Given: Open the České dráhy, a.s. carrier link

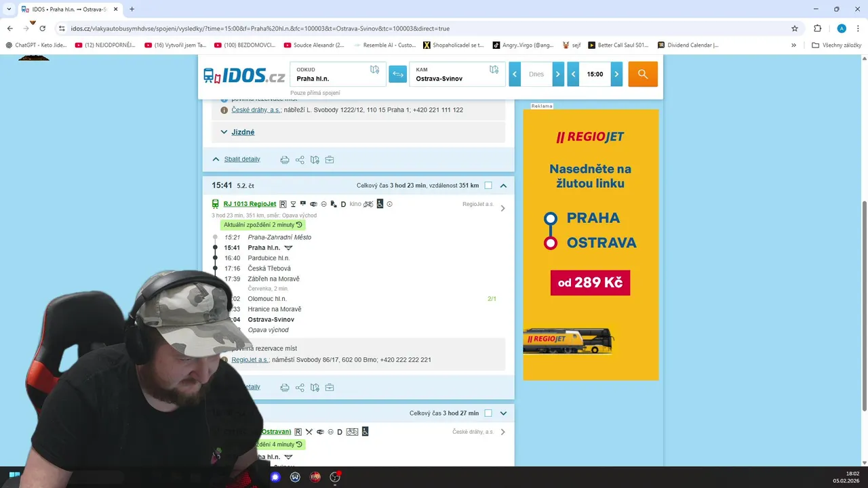Looking at the screenshot, I should [256, 110].
